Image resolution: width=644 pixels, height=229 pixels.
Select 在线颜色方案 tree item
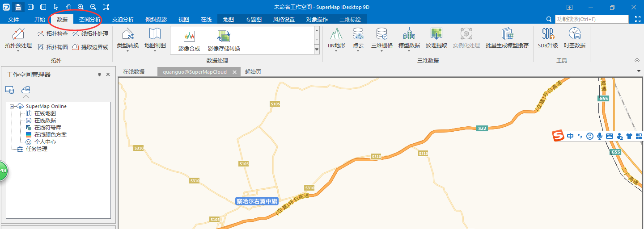click(x=51, y=135)
